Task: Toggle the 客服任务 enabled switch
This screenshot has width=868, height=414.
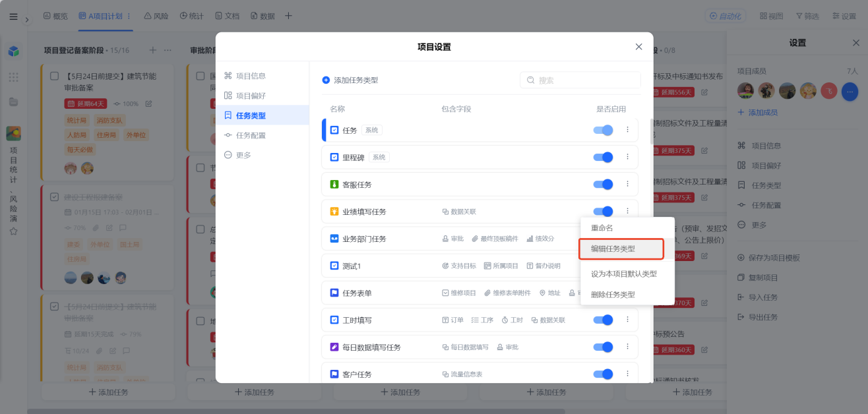Action: (x=604, y=185)
